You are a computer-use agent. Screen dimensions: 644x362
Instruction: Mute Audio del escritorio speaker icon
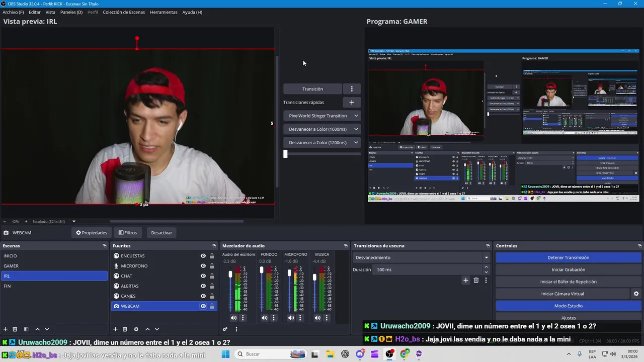[233, 318]
